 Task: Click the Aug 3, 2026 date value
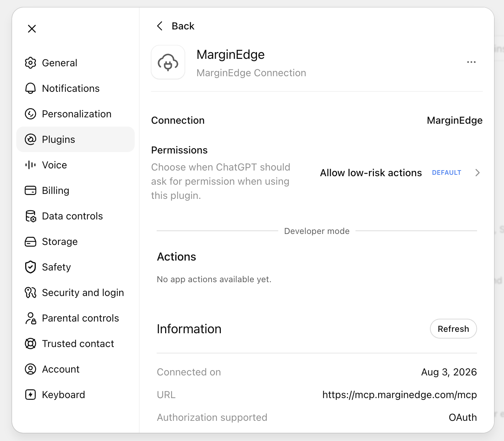point(449,372)
